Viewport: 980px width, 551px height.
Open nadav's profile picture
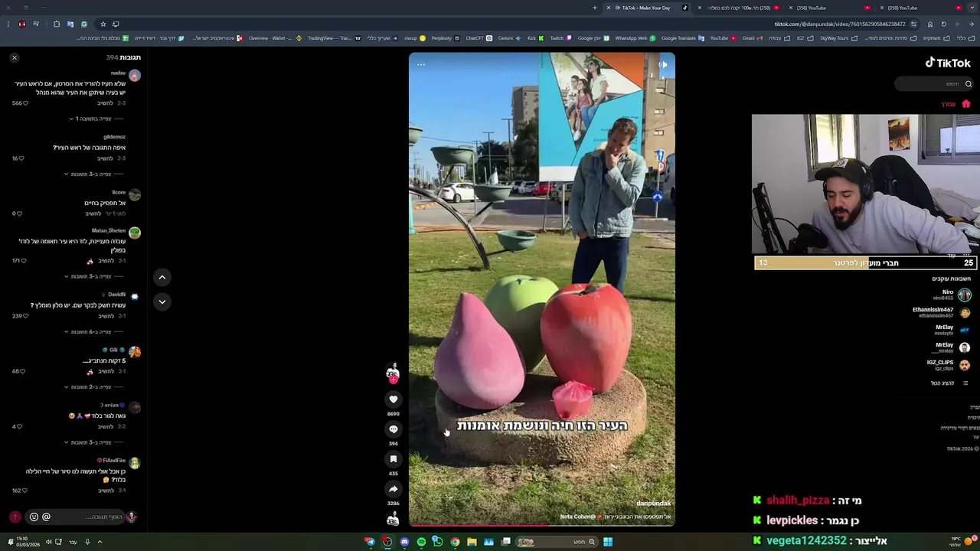[x=135, y=75]
